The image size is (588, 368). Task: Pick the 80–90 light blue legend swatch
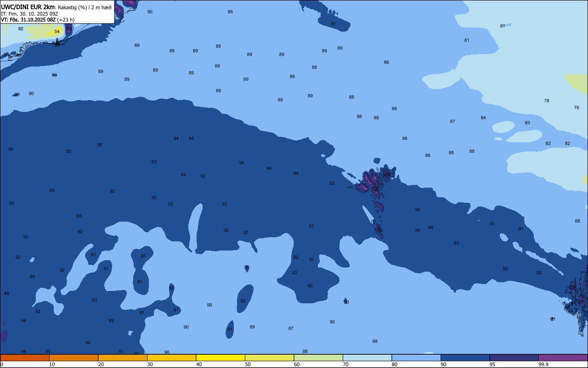[x=416, y=357]
